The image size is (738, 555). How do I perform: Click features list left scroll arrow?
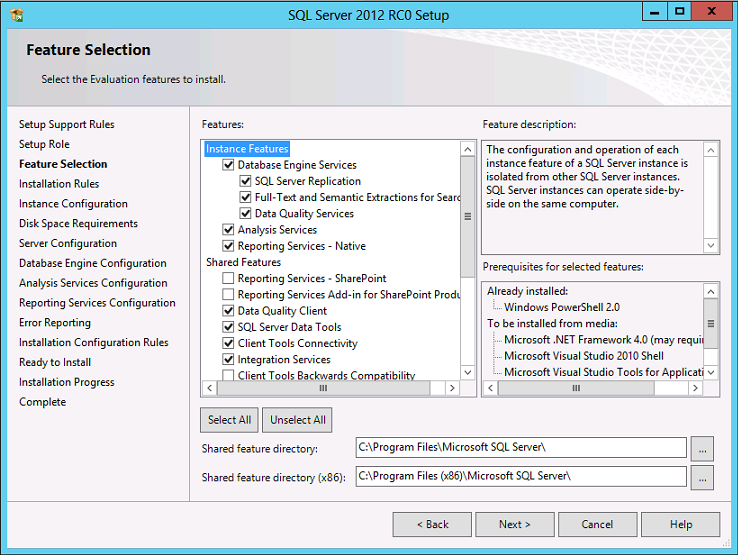click(209, 388)
